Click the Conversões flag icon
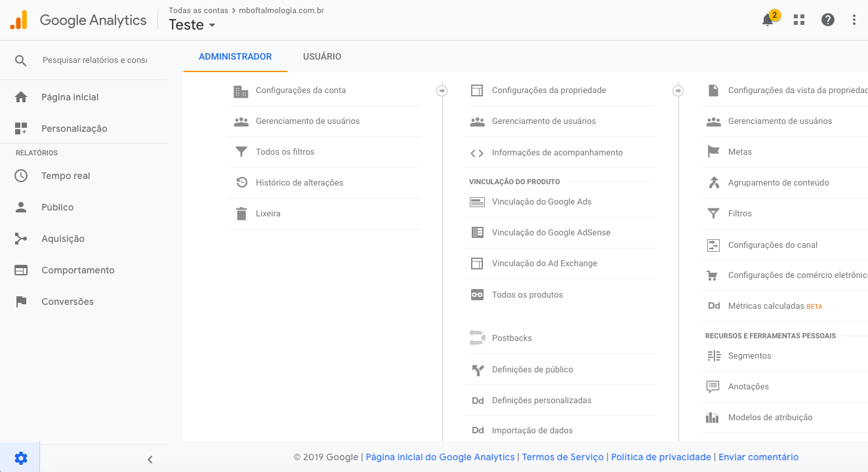 point(21,302)
